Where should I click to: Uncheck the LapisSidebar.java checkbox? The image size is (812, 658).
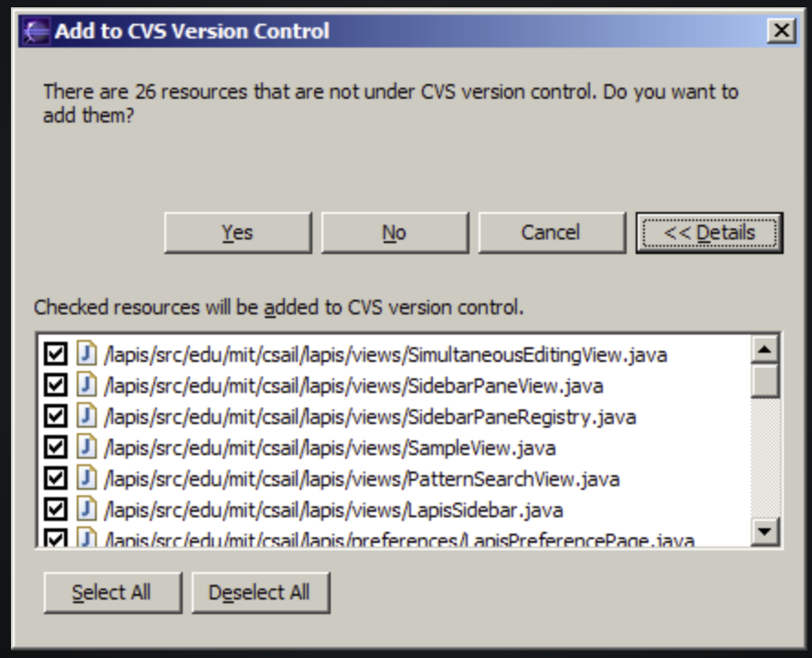[56, 510]
